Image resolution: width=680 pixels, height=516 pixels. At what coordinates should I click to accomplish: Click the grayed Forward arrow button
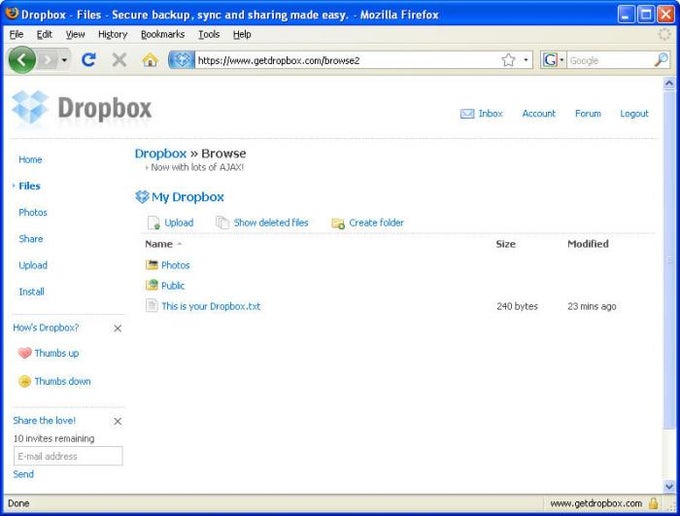pos(48,60)
